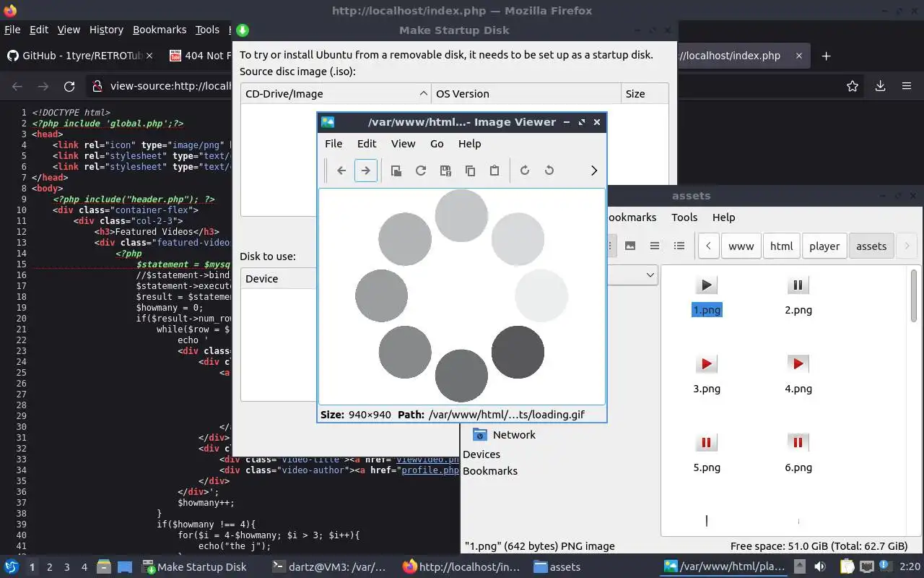Switch to detailed list view in file manager
The image size is (924, 578).
[679, 246]
